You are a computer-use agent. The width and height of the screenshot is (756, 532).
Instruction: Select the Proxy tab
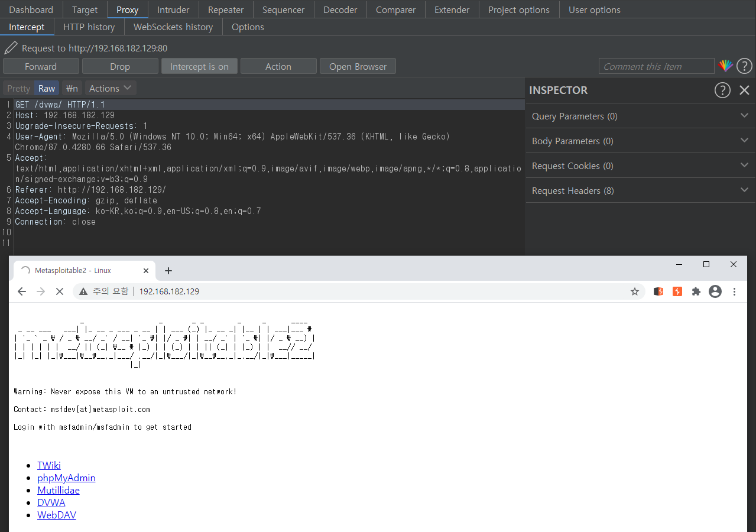click(127, 9)
